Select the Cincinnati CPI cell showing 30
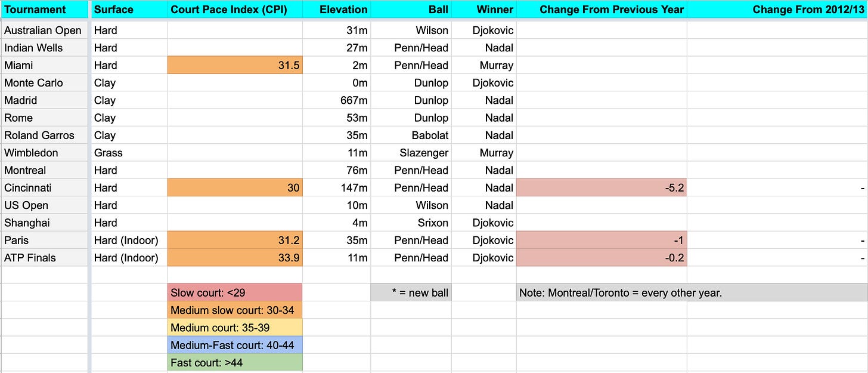Screen dimensions: 868x373 [x=235, y=188]
